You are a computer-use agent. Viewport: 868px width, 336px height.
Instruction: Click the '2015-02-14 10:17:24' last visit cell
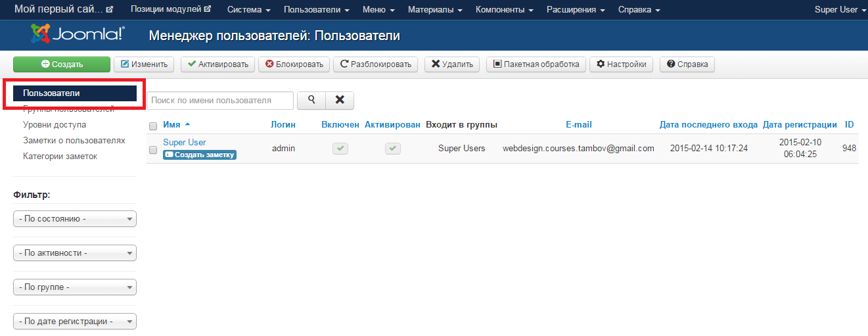click(709, 148)
